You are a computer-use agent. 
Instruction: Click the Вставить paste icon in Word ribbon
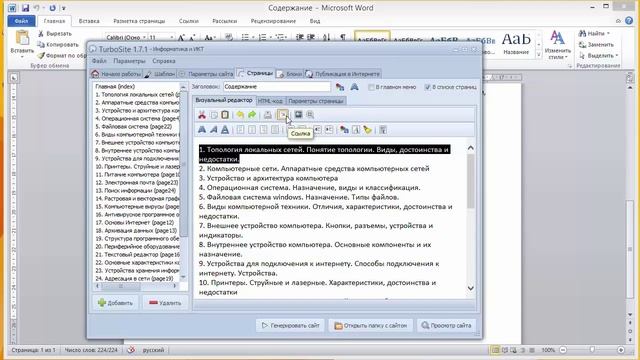(22, 38)
